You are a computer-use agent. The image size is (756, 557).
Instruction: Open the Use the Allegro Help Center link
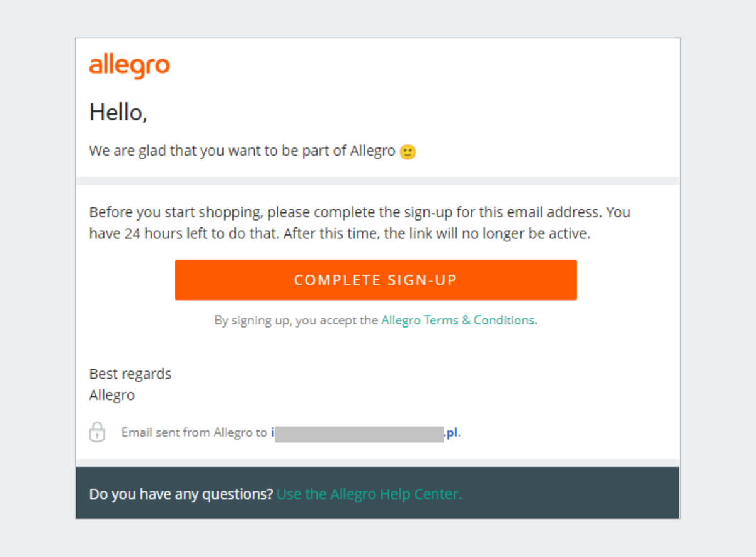[369, 494]
